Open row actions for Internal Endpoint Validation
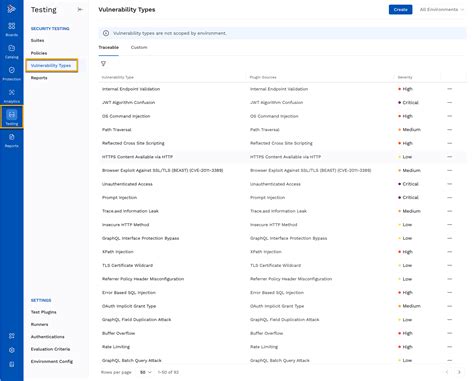This screenshot has height=381, width=474. coord(450,89)
